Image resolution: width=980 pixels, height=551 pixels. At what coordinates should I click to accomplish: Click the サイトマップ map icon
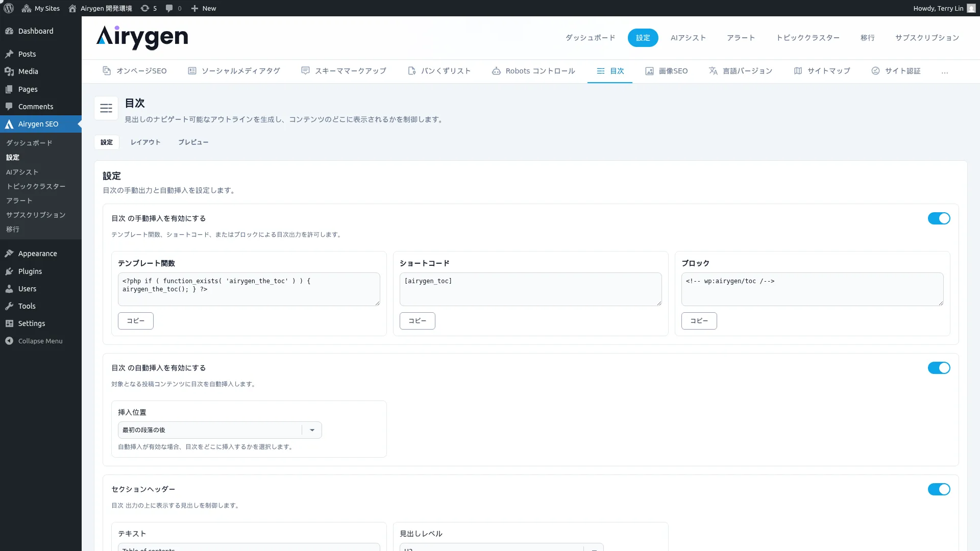click(x=798, y=71)
